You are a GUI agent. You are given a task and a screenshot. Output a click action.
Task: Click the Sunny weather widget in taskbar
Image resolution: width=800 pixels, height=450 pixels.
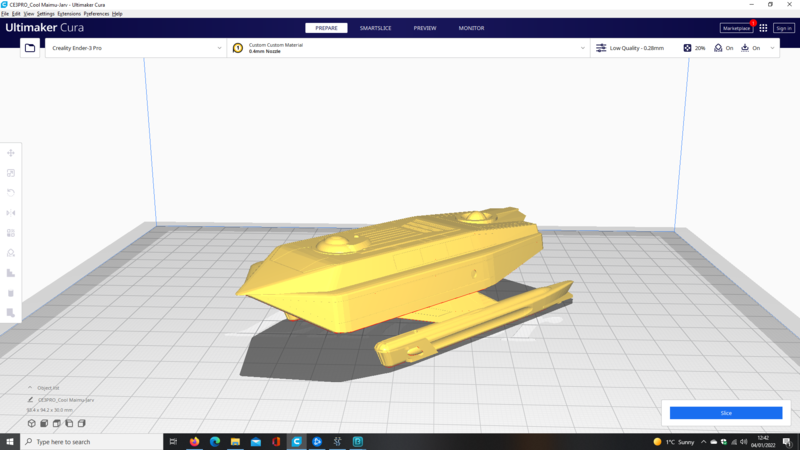tap(674, 442)
